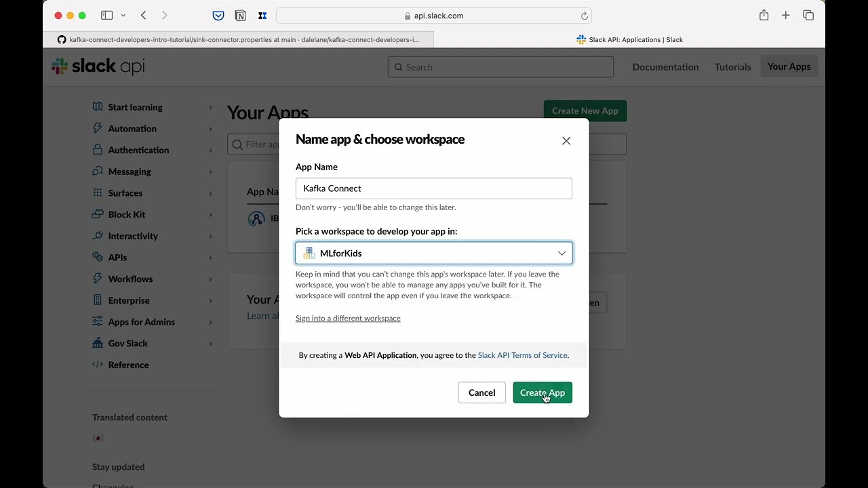This screenshot has width=868, height=488.
Task: Open the Reference sidebar item
Action: point(128,365)
